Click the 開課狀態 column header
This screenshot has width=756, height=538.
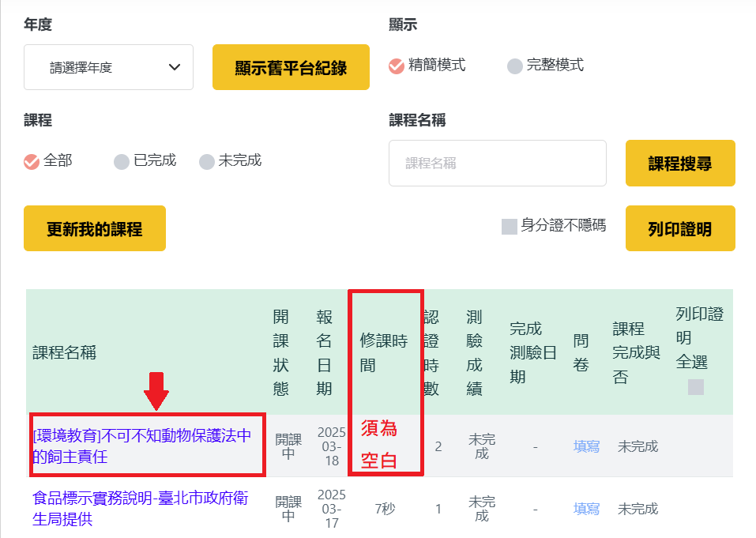click(280, 353)
